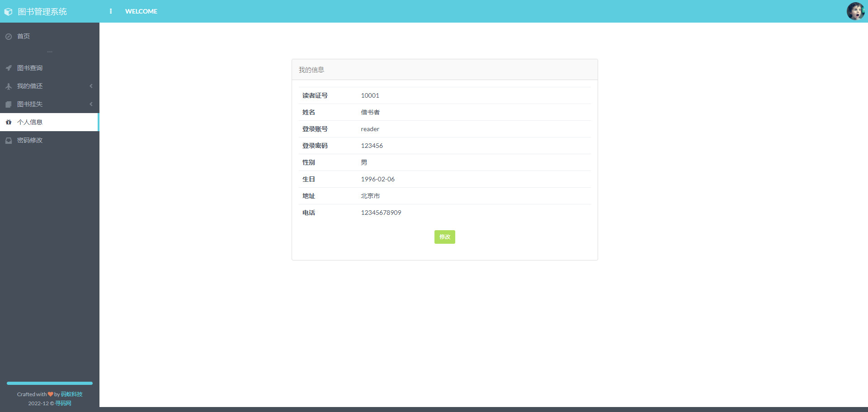
Task: Open the 寻码网 footer link
Action: [x=63, y=403]
